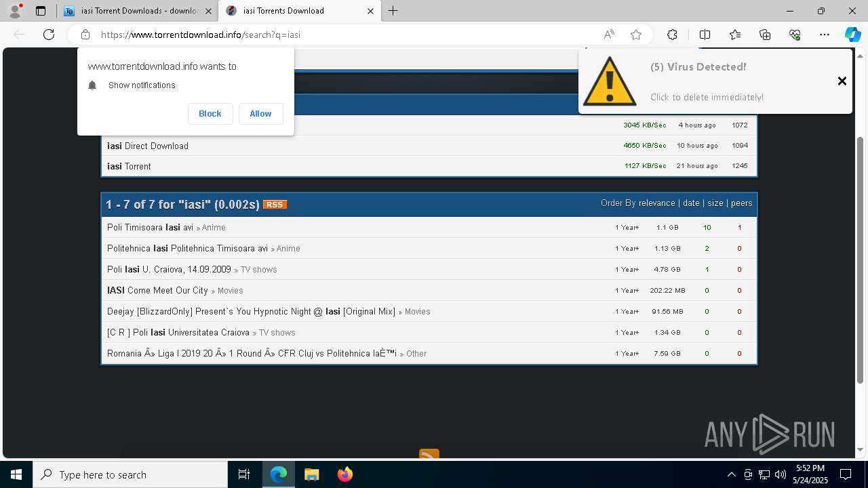The height and width of the screenshot is (488, 868).
Task: Open the notification center icon
Action: click(846, 474)
